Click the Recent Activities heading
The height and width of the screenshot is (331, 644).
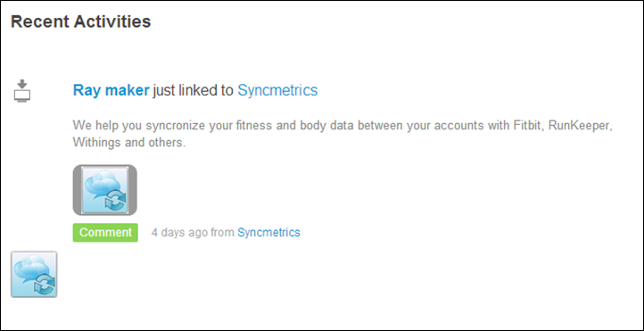pos(81,21)
